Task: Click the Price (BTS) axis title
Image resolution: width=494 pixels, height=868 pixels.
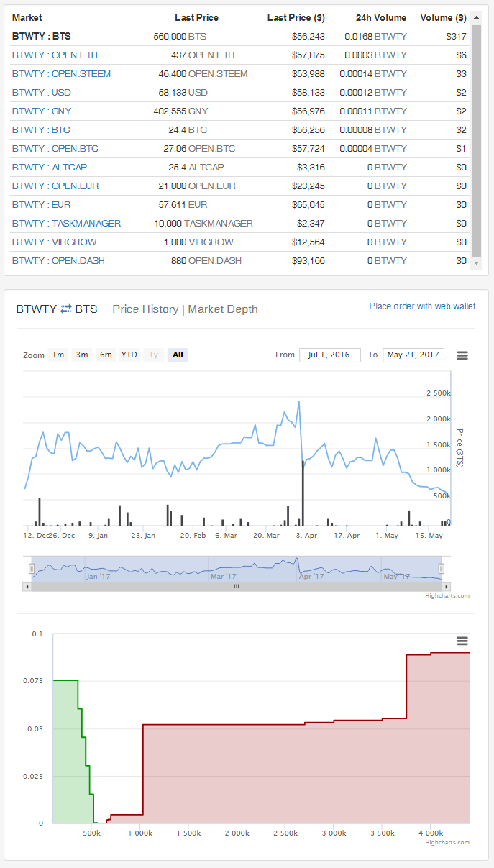Action: 460,449
